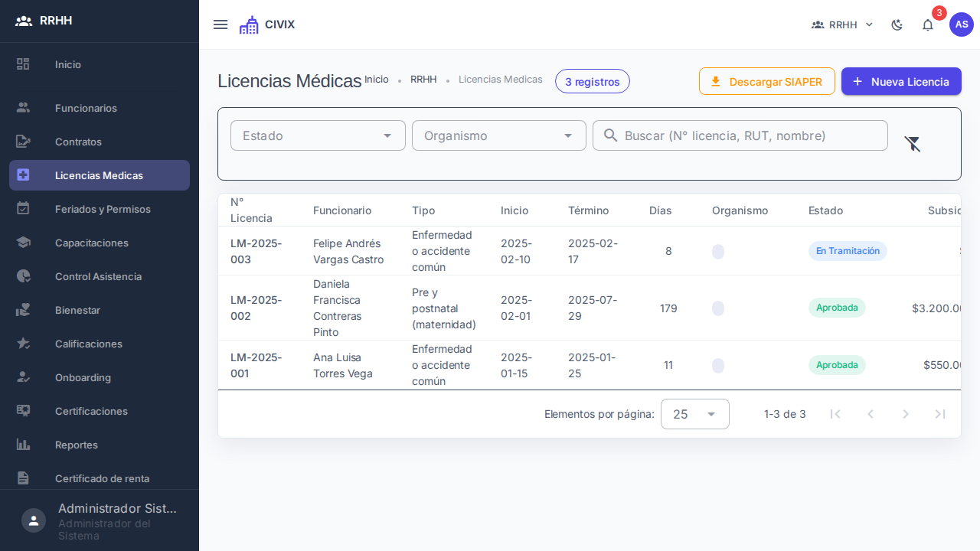Click the Feriados y Permisos calendar icon
This screenshot has height=551, width=980.
pos(24,209)
